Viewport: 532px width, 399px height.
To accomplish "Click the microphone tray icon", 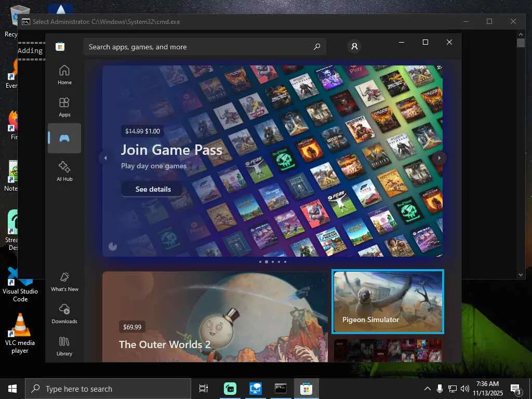I will [x=440, y=389].
